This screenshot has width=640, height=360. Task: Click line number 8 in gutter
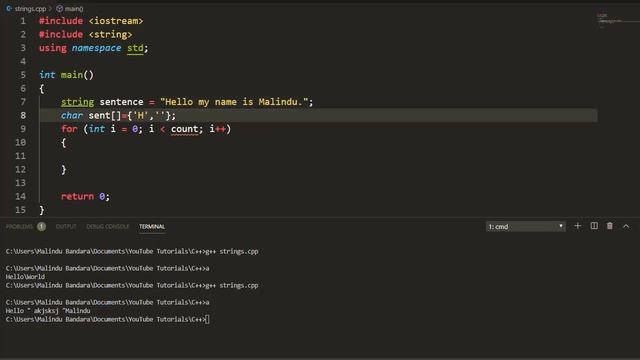point(23,116)
